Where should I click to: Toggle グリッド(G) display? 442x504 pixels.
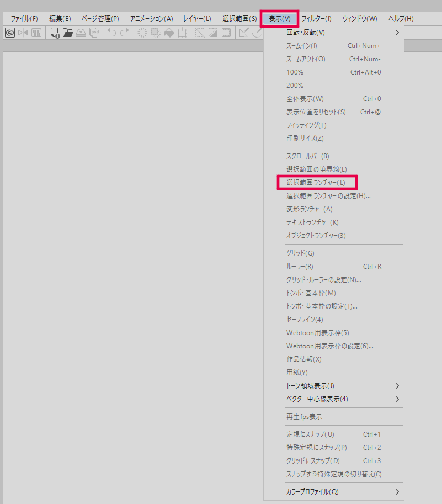point(334,253)
